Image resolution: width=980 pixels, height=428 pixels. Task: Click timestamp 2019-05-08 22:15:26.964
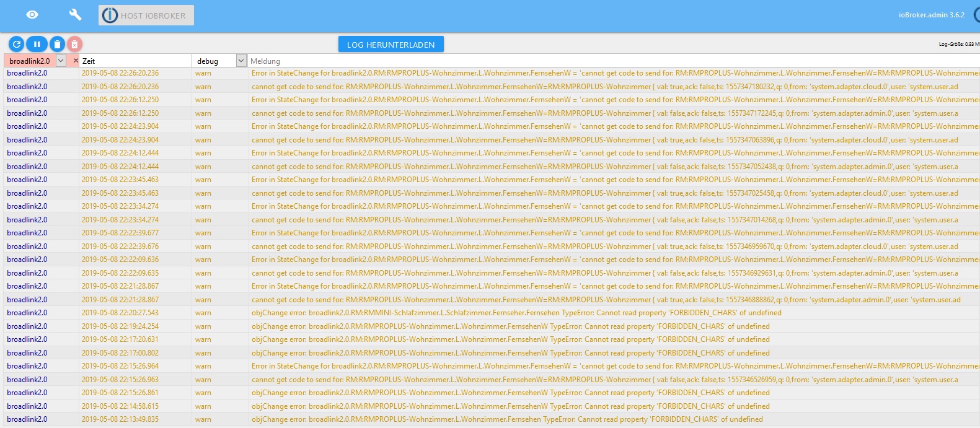120,366
